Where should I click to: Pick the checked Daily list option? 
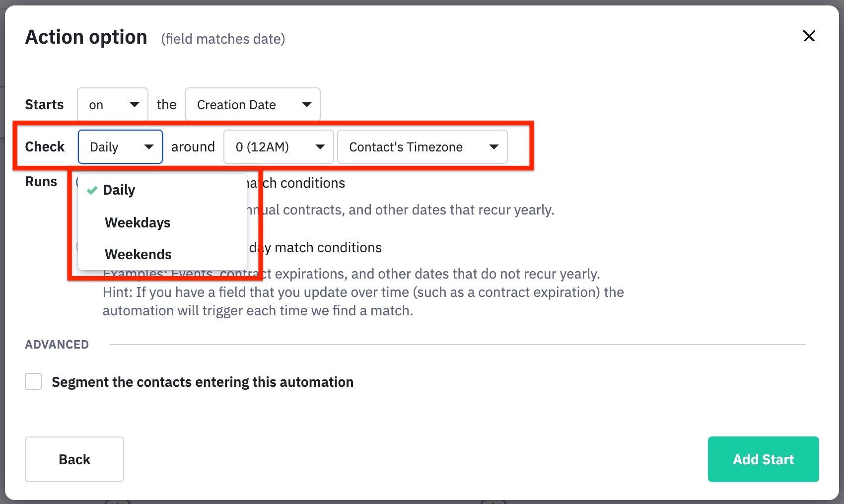click(x=119, y=190)
